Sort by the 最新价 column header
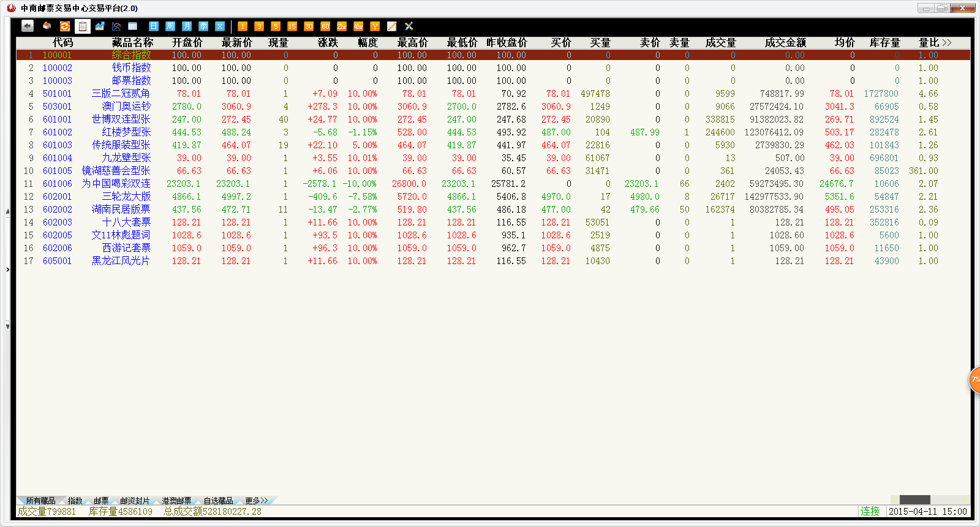This screenshot has width=980, height=527. coord(236,42)
